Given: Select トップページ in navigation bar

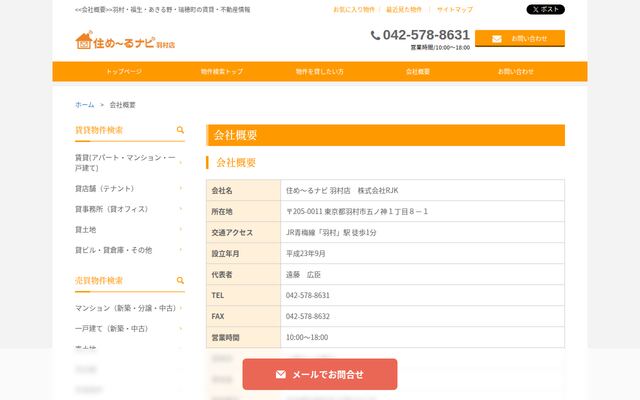Looking at the screenshot, I should tap(124, 71).
